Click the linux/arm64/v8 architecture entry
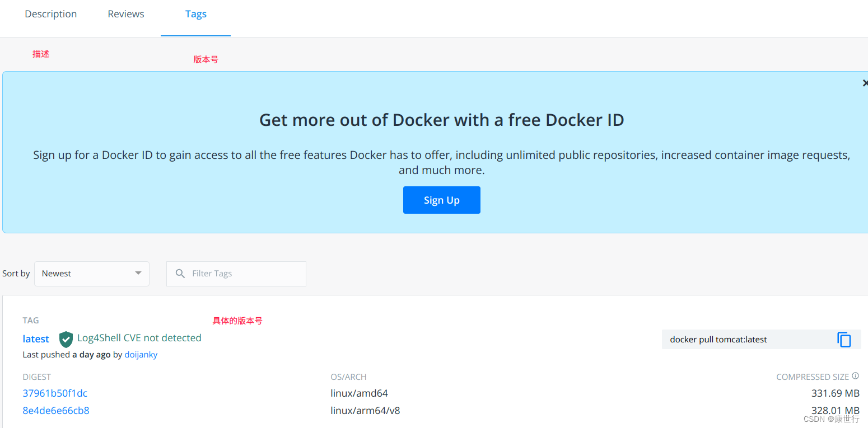 click(365, 410)
